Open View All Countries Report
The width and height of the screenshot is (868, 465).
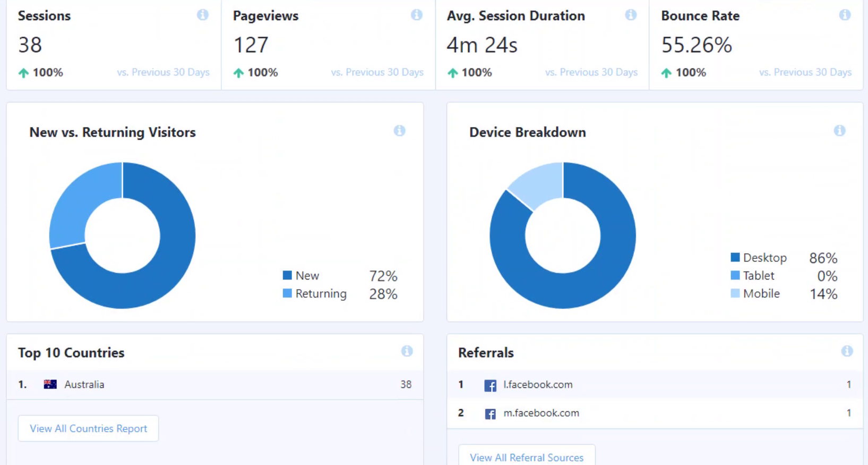pos(88,428)
